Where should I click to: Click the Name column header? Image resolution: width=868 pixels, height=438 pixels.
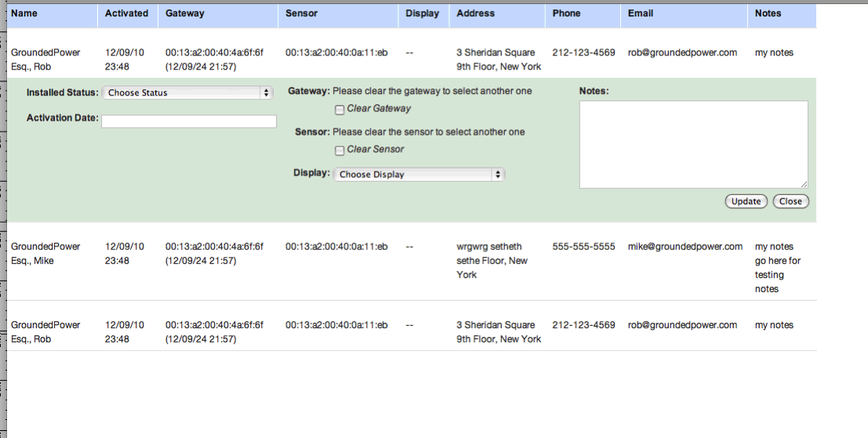pyautogui.click(x=24, y=13)
